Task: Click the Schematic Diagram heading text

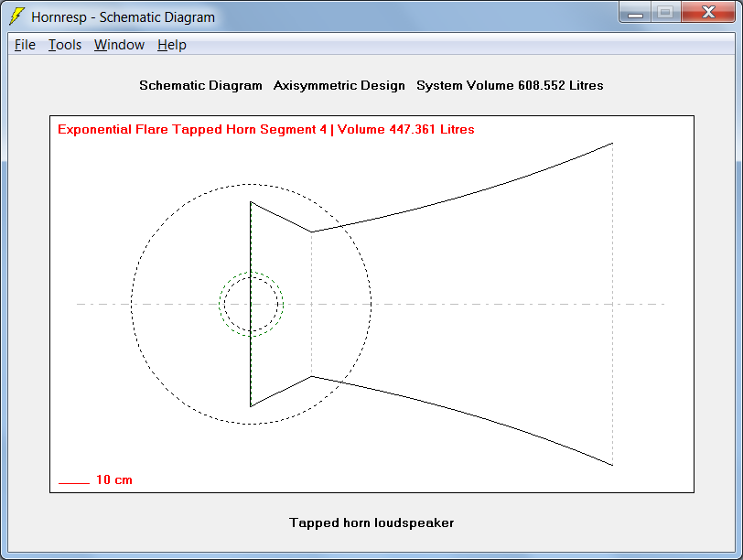Action: 200,85
